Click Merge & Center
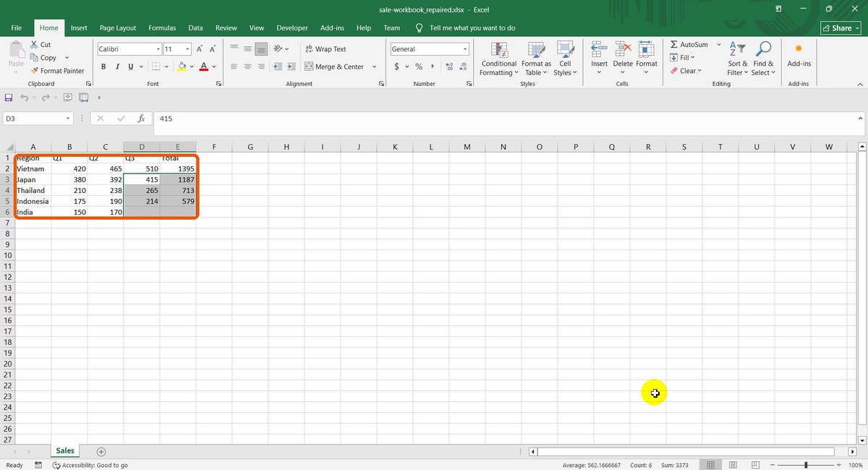Viewport: 868px width, 470px height. tap(334, 67)
